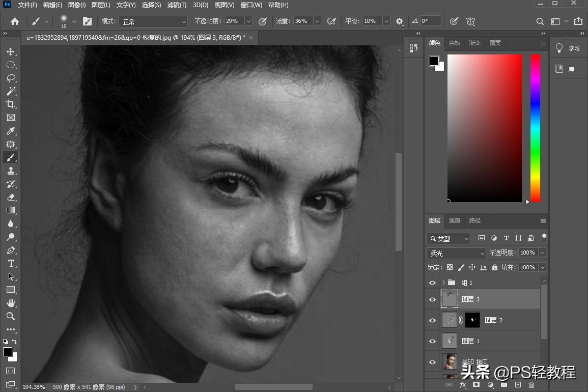
Task: Open the 学习 panel button
Action: click(568, 48)
